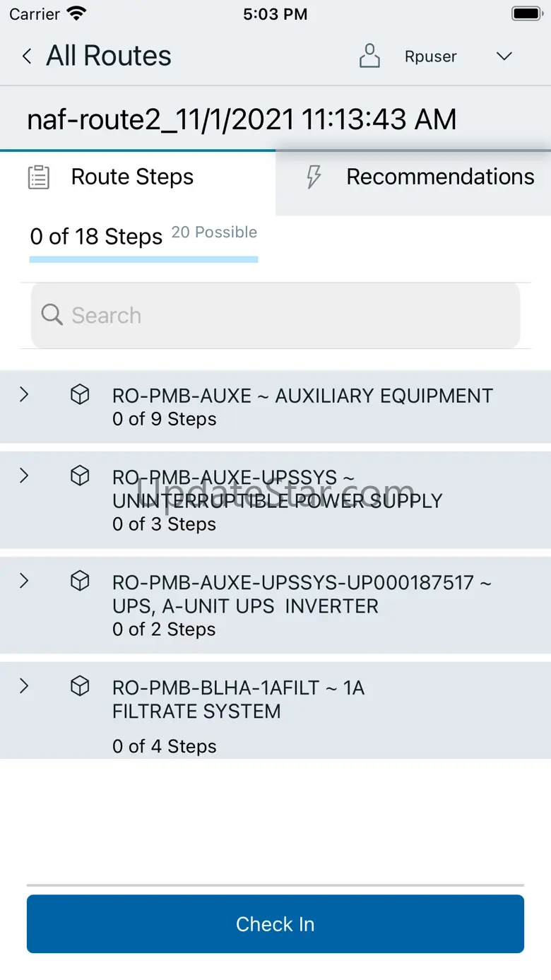Click the cube icon for Uninterruptible Power Supply
This screenshot has width=551, height=980.
(x=81, y=477)
